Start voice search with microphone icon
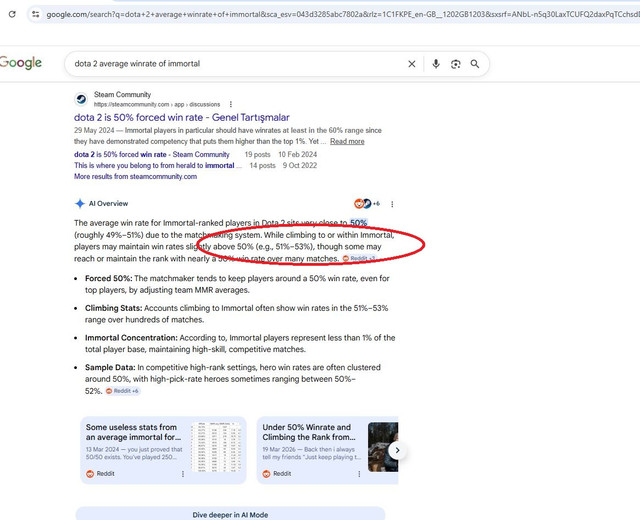This screenshot has height=520, width=640. pyautogui.click(x=436, y=64)
